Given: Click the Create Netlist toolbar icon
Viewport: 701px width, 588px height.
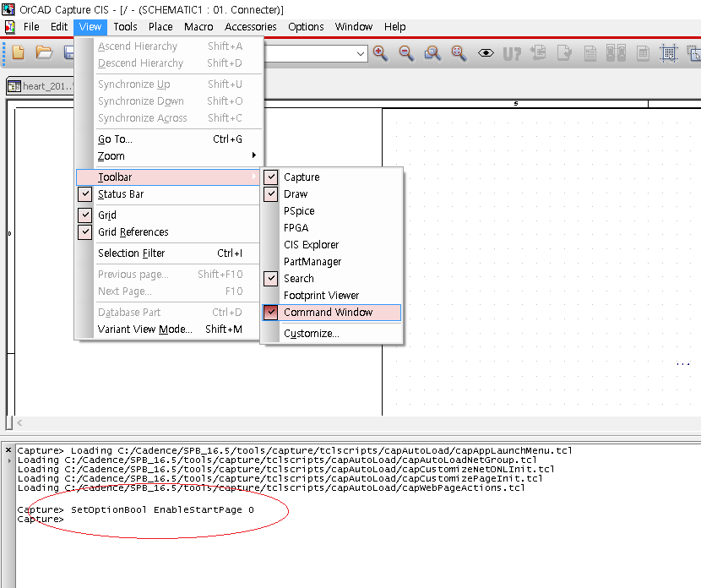Looking at the screenshot, I should pyautogui.click(x=590, y=53).
